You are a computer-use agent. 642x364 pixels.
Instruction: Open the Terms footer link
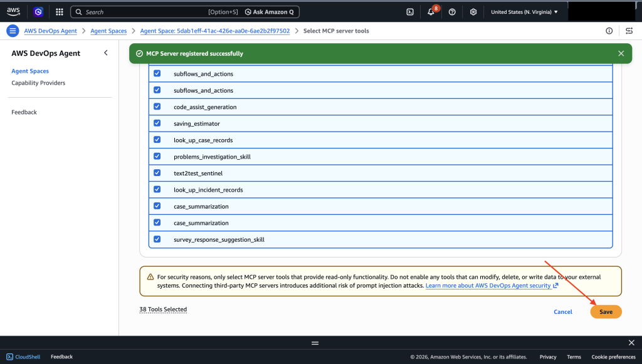click(x=574, y=356)
